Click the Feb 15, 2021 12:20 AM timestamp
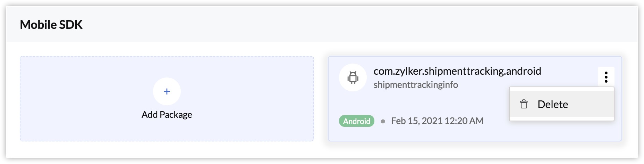644x164 pixels. click(x=437, y=121)
